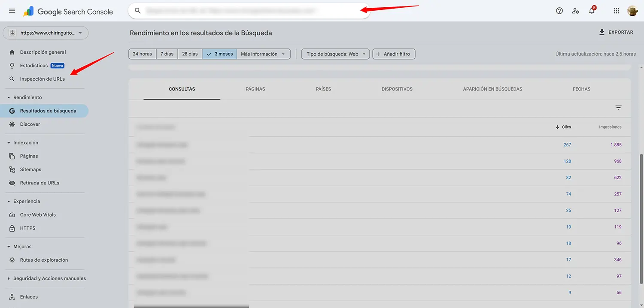Select the URL Inspection magnifier in sidebar

point(12,79)
